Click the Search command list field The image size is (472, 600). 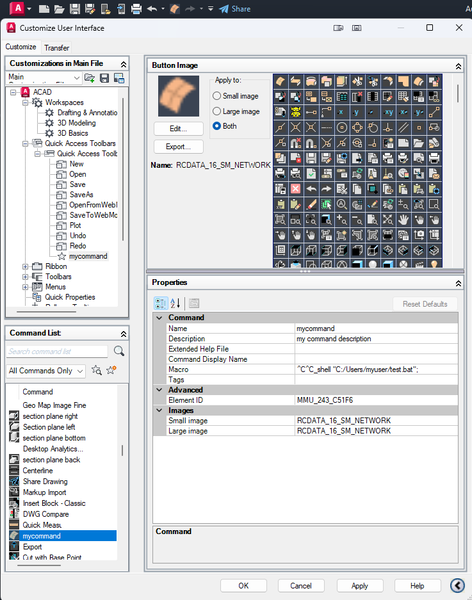pos(57,351)
